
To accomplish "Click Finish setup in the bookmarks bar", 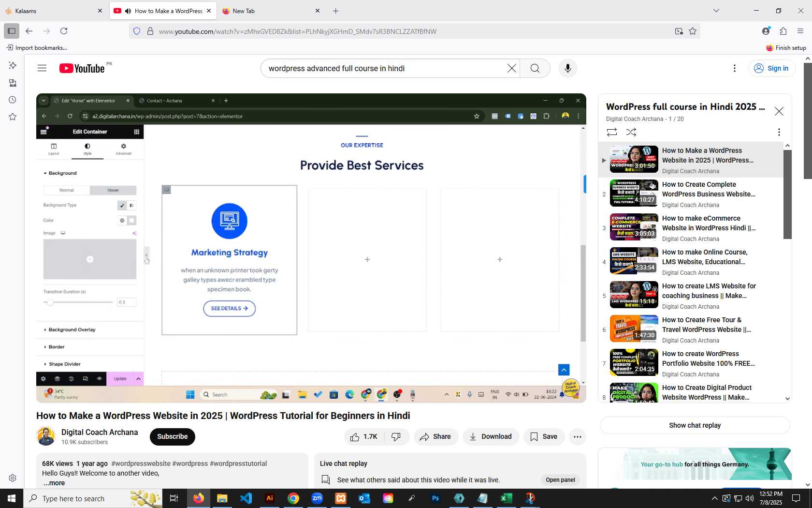I will click(786, 47).
